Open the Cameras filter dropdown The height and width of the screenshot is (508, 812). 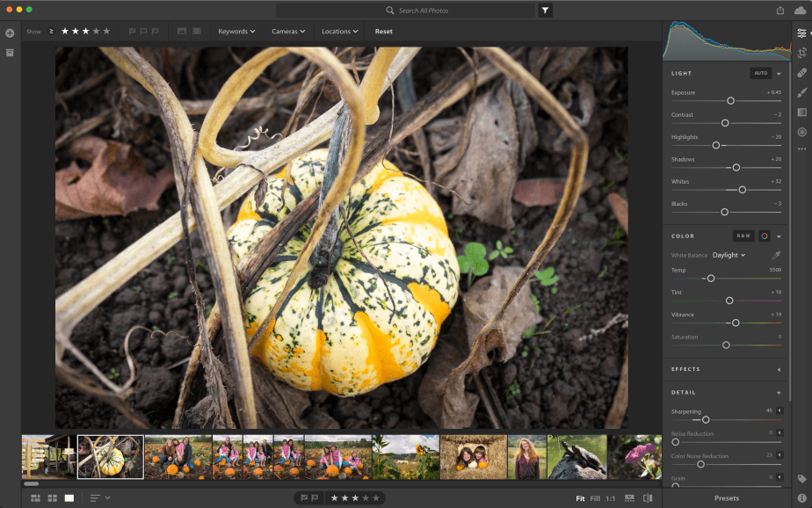[288, 32]
